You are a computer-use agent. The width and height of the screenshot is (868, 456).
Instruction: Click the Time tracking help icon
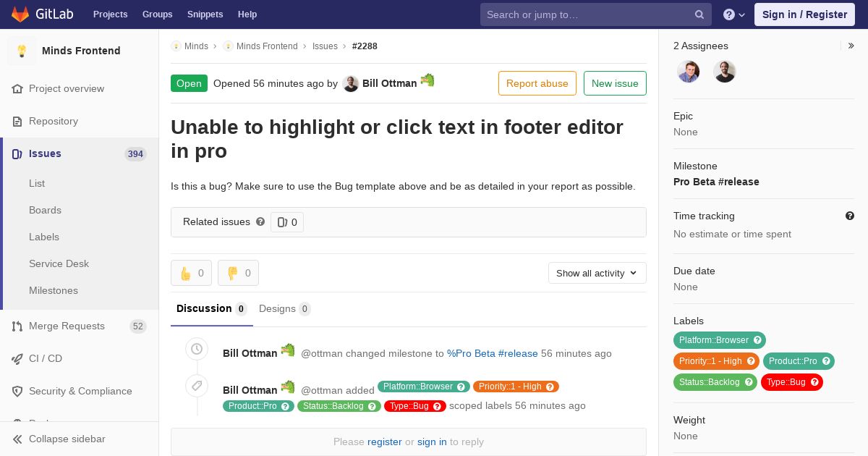(x=850, y=216)
